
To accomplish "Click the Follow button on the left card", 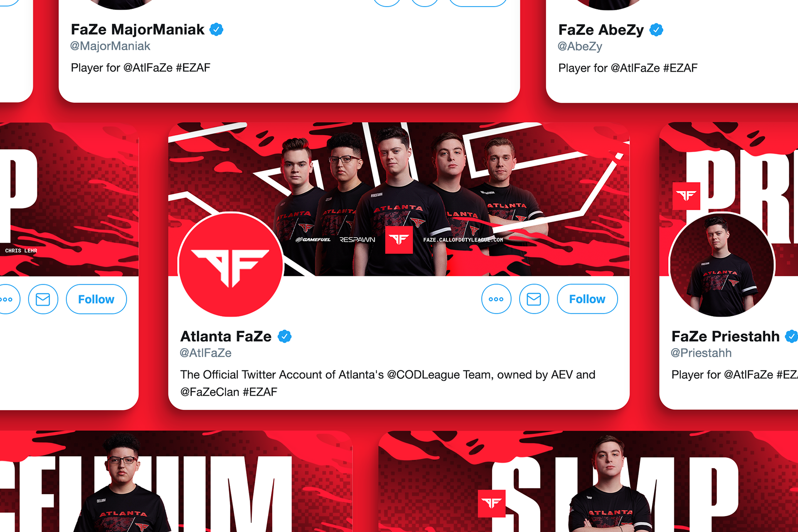I will [96, 299].
